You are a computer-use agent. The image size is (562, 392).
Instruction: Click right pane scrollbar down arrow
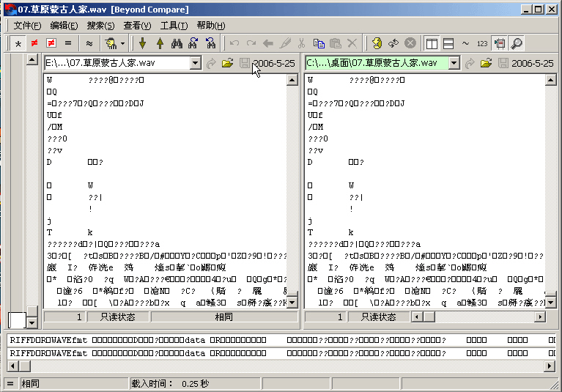click(551, 303)
